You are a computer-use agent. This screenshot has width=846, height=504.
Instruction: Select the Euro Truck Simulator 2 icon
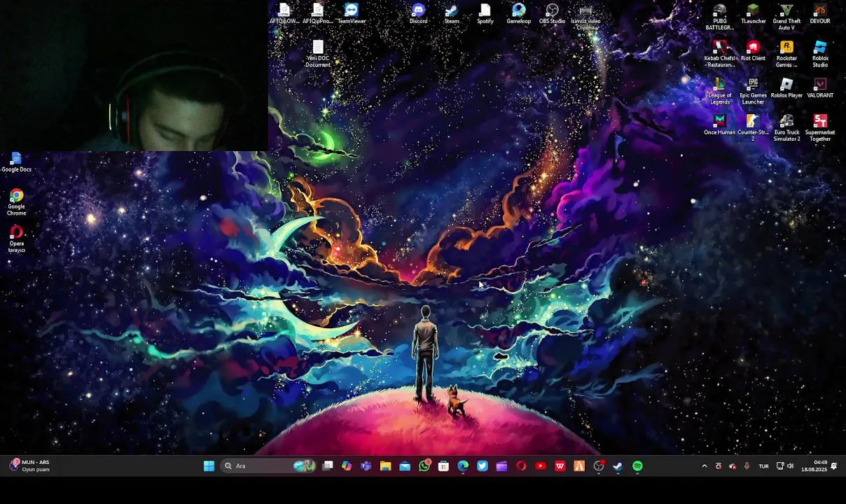coord(786,128)
